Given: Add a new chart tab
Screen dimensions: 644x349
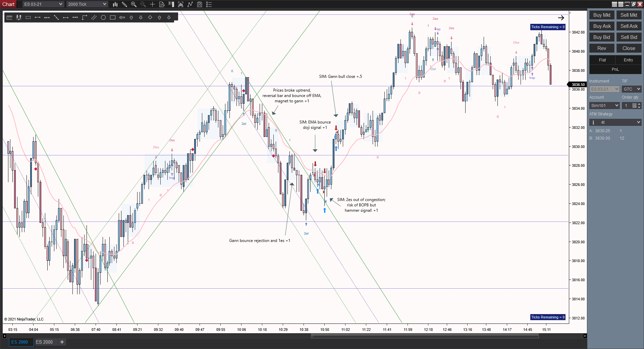Looking at the screenshot, I should click(x=62, y=342).
